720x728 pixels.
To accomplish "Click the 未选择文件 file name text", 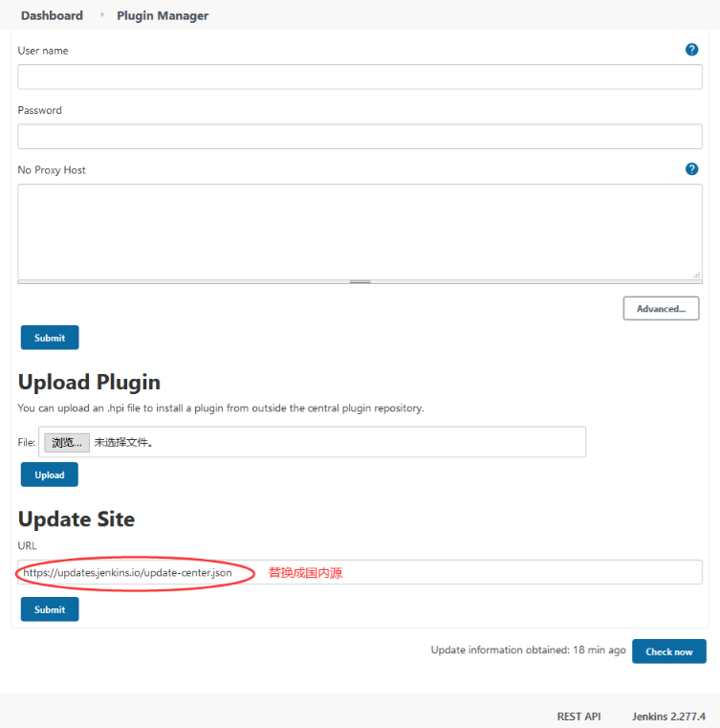I will point(123,443).
